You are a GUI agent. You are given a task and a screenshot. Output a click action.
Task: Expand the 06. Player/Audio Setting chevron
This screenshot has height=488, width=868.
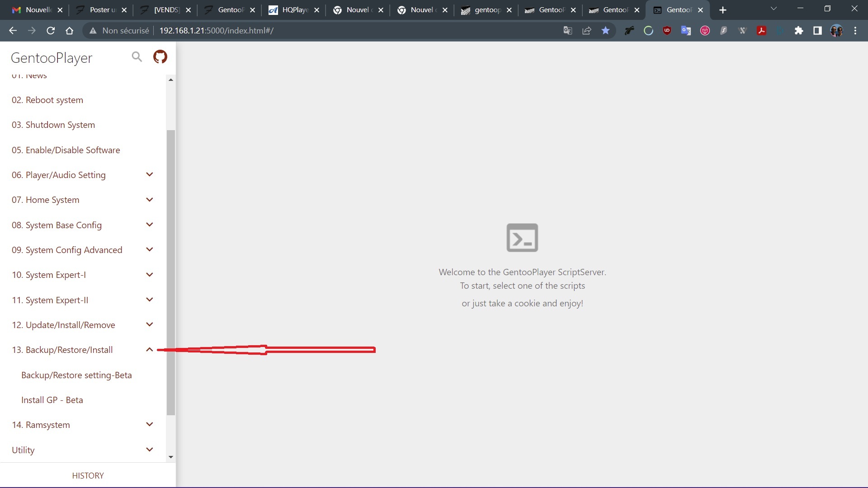(149, 175)
